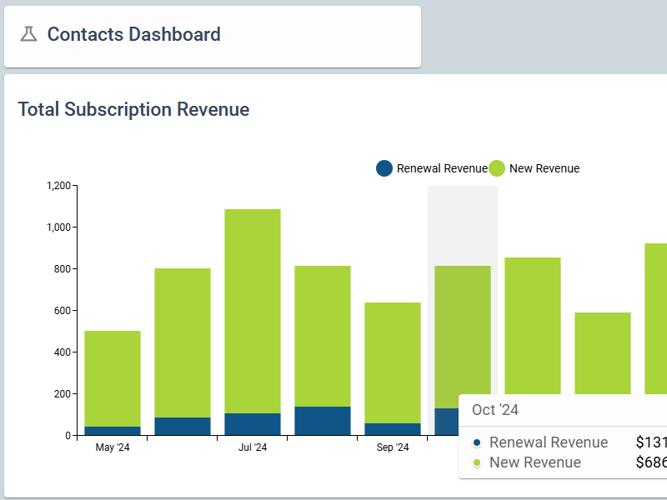Toggle the New Revenue legend label
This screenshot has height=500, width=667.
tap(544, 168)
